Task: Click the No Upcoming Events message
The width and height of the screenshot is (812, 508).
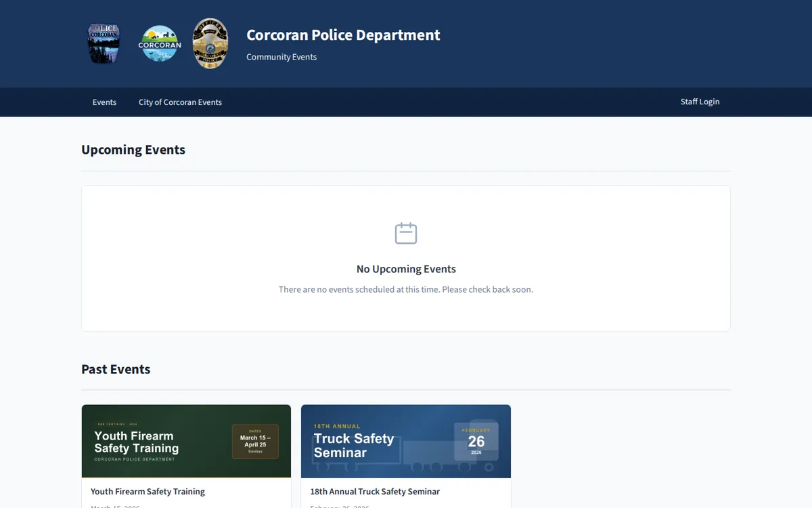Action: [x=406, y=269]
